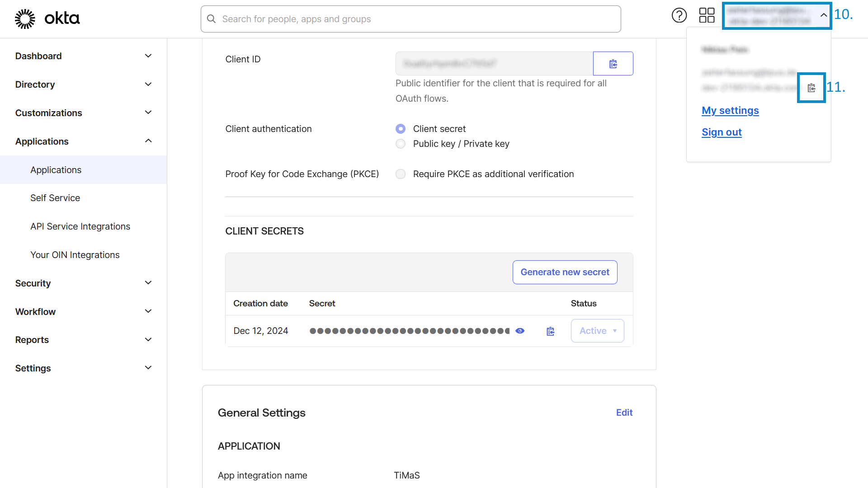This screenshot has height=488, width=868.
Task: Copy the Client ID to clipboard
Action: pyautogui.click(x=613, y=64)
